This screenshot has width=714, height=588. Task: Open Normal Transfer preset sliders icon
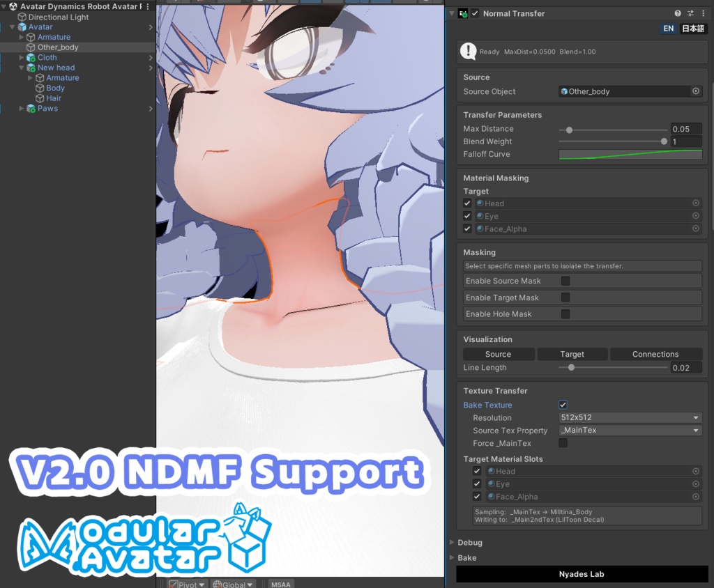(690, 13)
